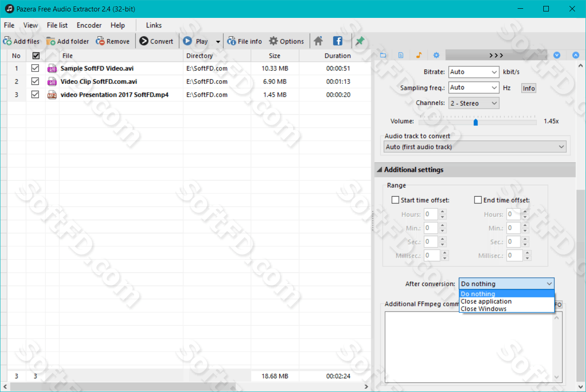Select the 00:01:13 duration cell
Viewport: 586px width, 392px height.
338,82
